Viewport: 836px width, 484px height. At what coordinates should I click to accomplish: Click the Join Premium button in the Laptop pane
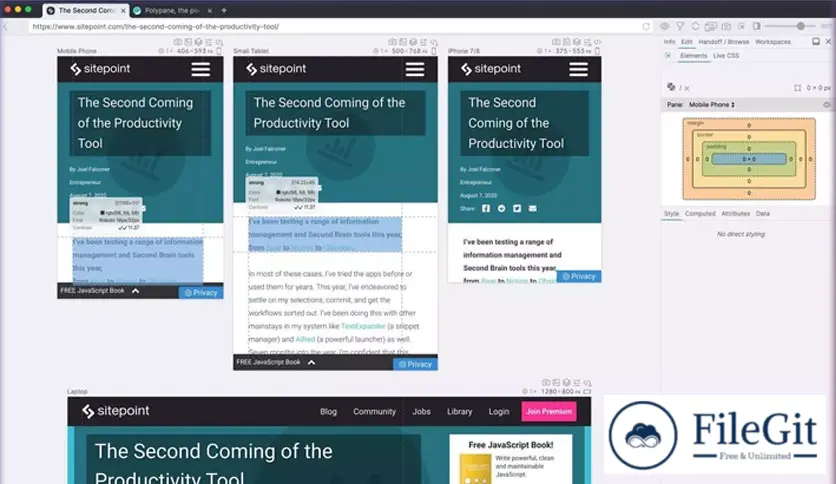pos(549,412)
